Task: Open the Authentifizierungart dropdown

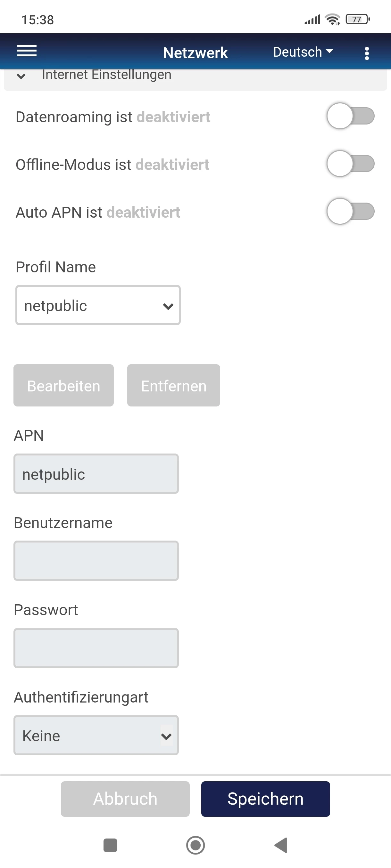Action: [96, 735]
